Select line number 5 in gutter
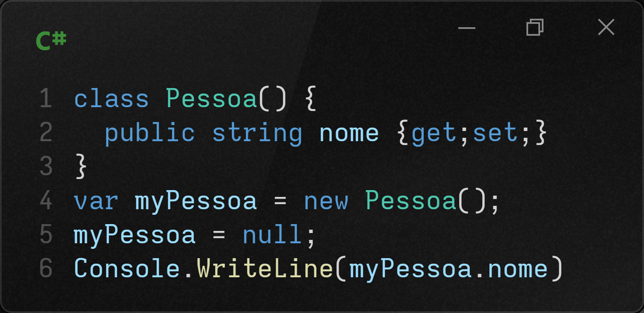The width and height of the screenshot is (644, 313). point(46,235)
